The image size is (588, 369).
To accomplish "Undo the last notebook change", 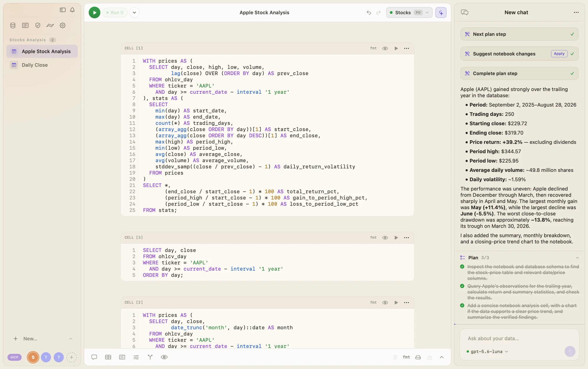I will [x=369, y=13].
